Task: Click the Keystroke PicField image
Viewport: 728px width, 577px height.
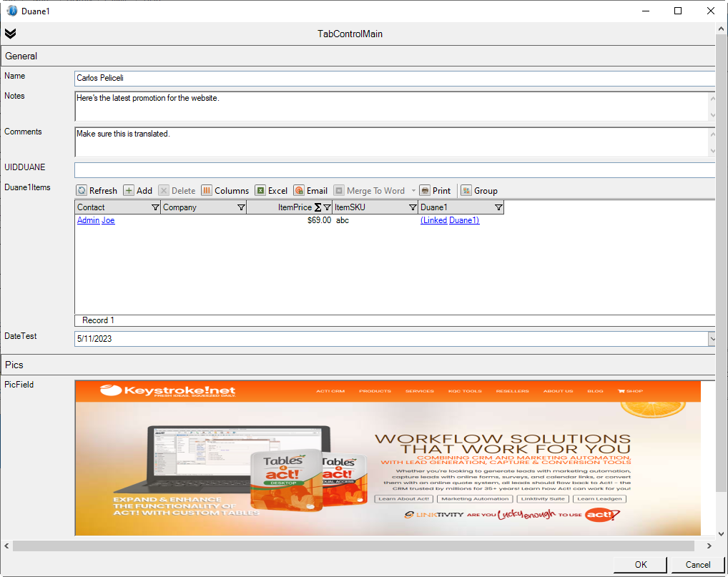Action: point(388,458)
